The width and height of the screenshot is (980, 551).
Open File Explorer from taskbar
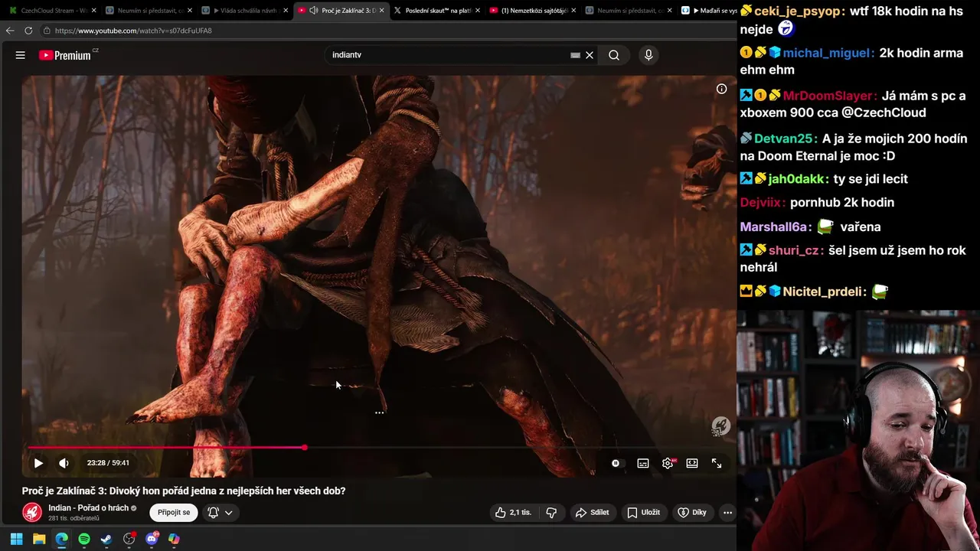click(x=39, y=539)
